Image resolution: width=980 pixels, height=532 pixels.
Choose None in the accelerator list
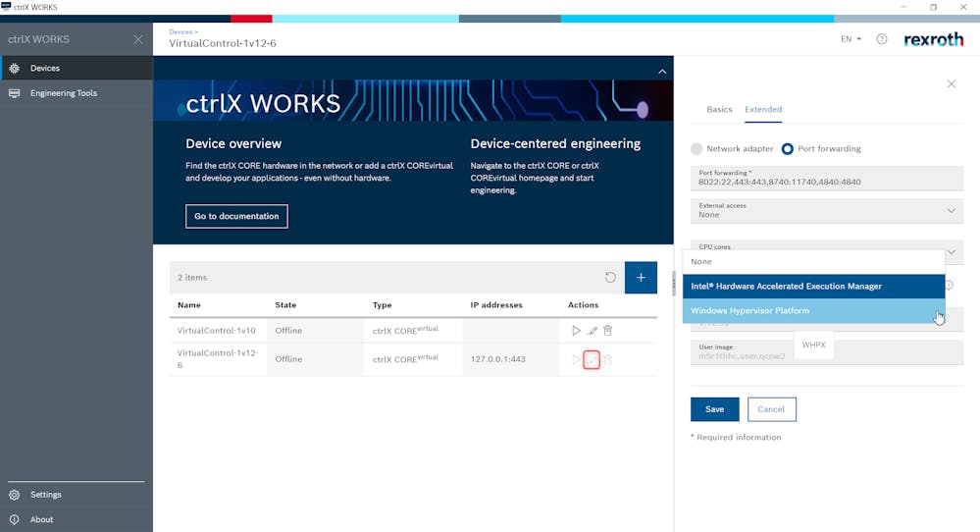click(813, 262)
